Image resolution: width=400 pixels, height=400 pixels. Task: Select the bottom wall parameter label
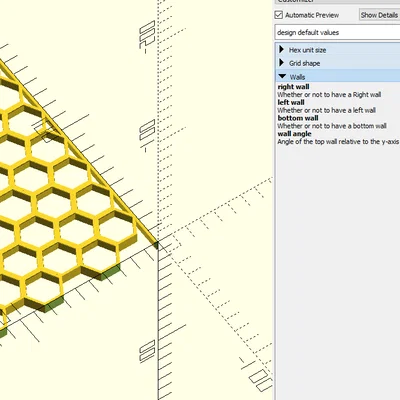pyautogui.click(x=298, y=118)
